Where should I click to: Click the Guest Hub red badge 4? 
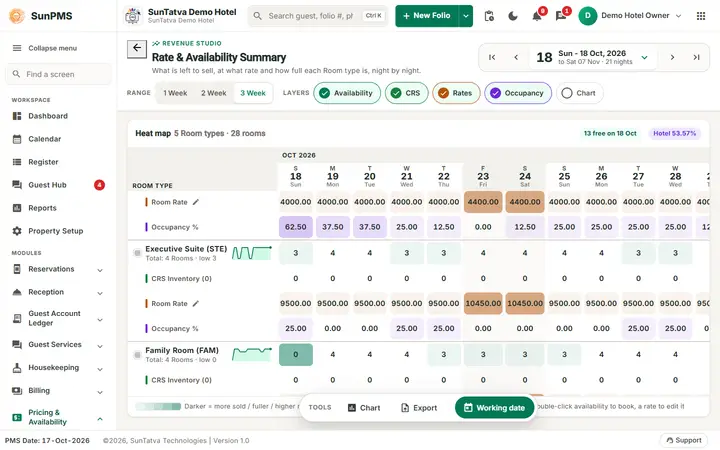[99, 185]
